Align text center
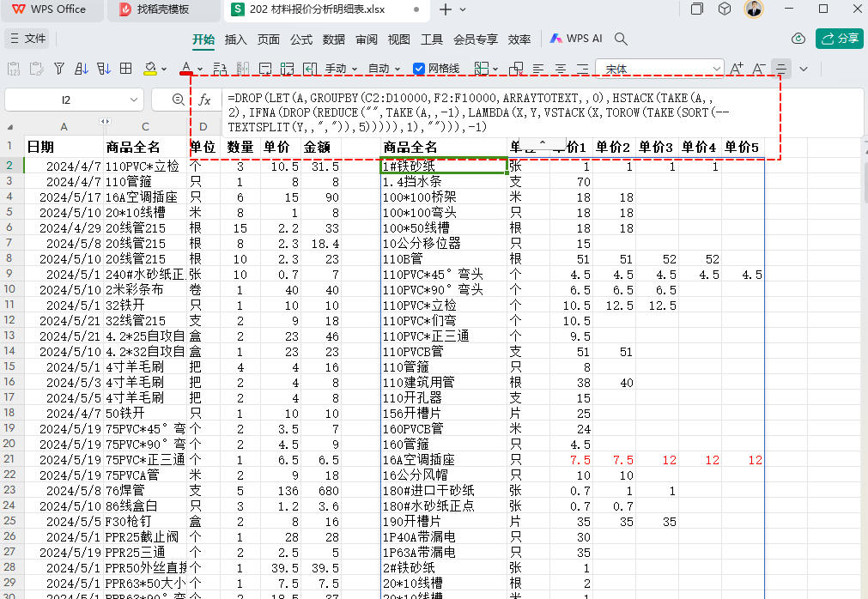This screenshot has width=868, height=599. pyautogui.click(x=561, y=69)
